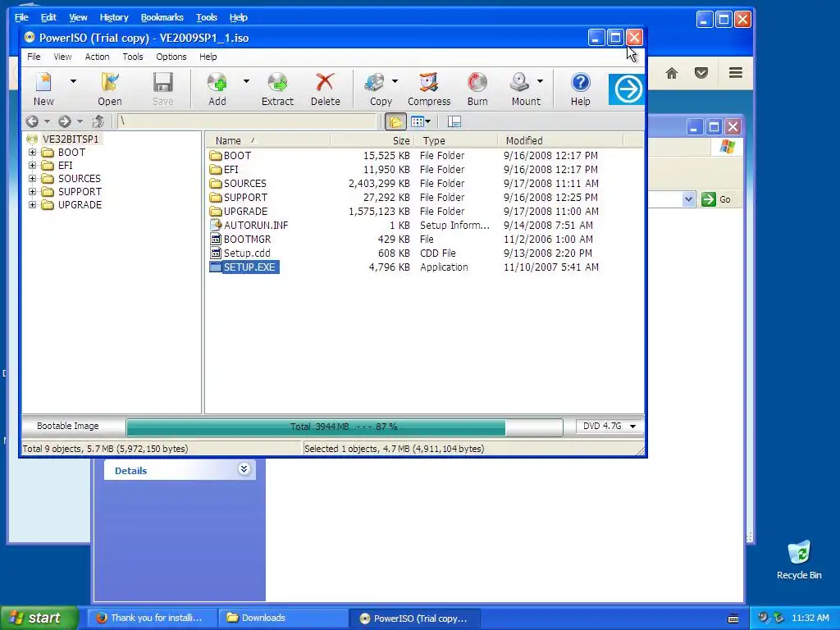Open the Copy button dropdown arrow
Image resolution: width=840 pixels, height=630 pixels.
[x=395, y=81]
